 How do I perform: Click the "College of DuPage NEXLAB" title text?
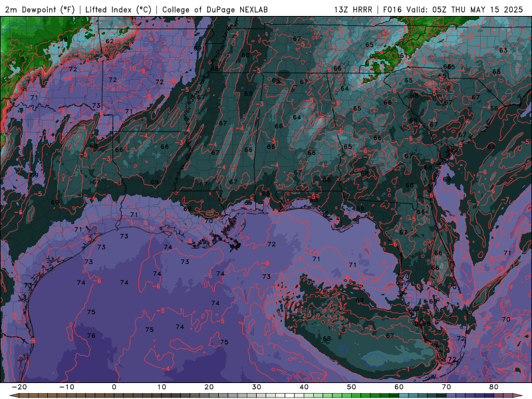click(x=215, y=9)
